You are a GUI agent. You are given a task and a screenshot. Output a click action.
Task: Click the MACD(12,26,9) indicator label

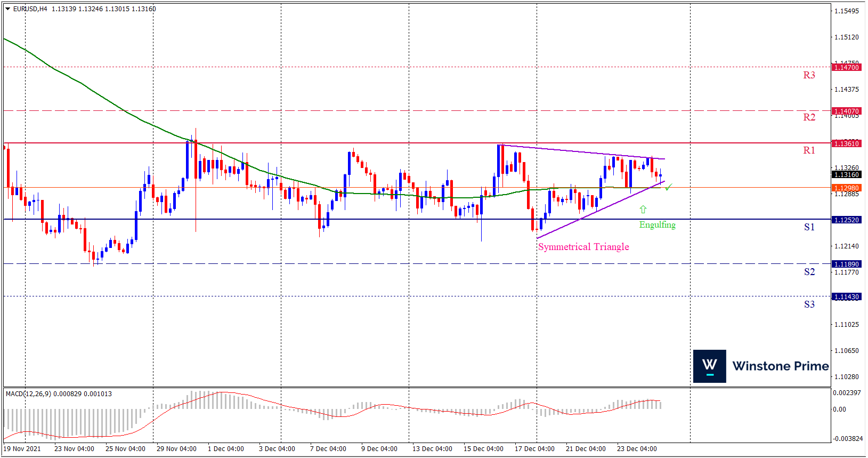29,394
